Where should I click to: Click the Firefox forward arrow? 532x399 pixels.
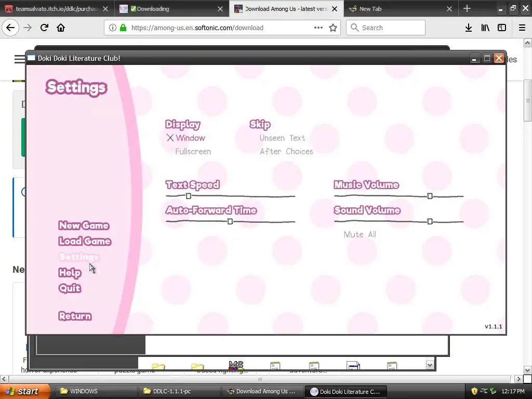coord(28,28)
